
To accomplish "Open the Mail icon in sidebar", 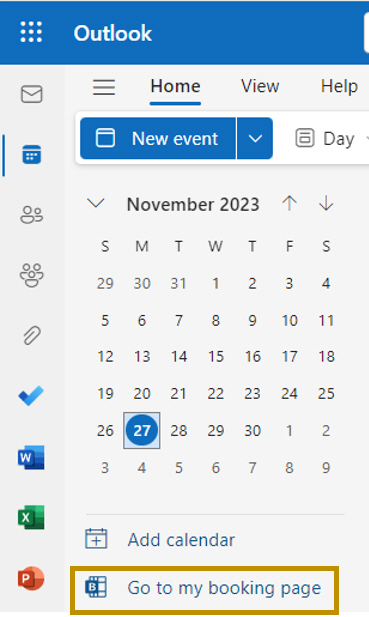I will point(31,94).
